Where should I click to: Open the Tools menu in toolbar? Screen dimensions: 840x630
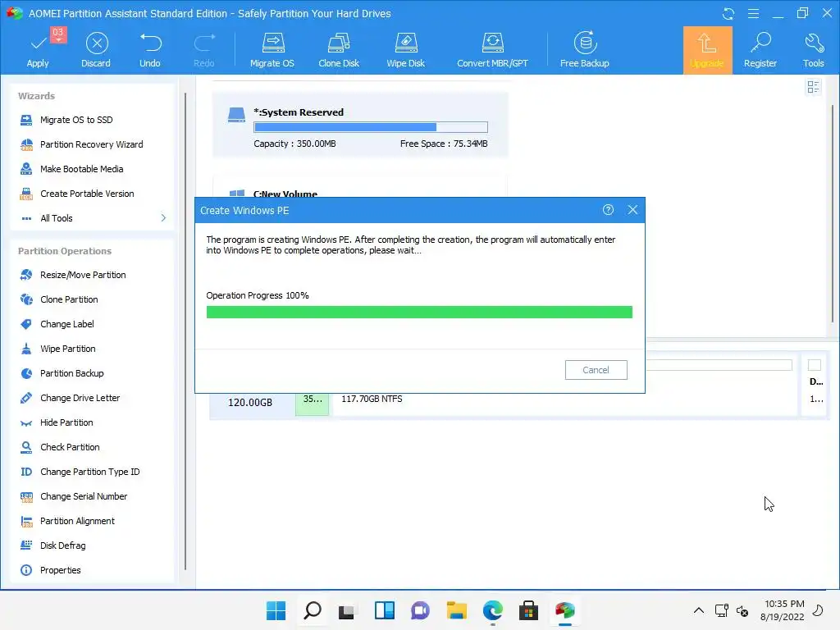(x=813, y=50)
